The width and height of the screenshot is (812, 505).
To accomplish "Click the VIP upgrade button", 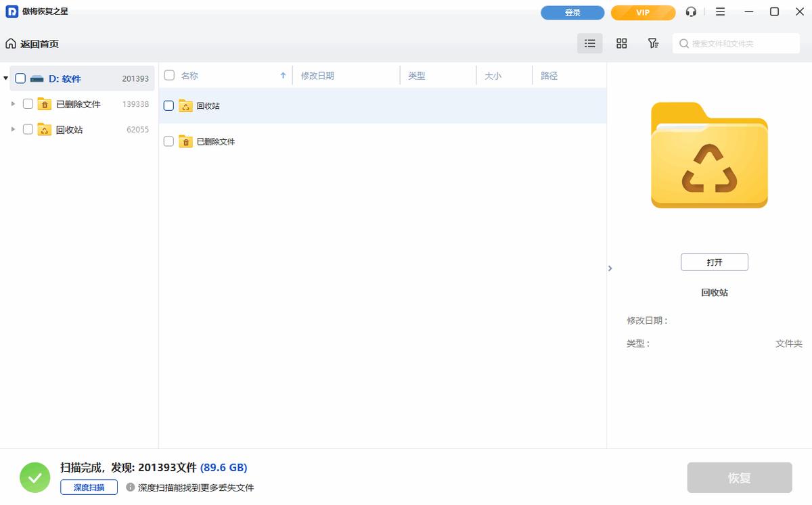I will pos(643,13).
